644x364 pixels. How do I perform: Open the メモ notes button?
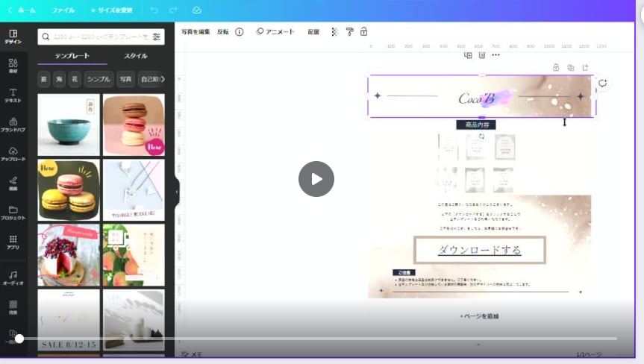pyautogui.click(x=192, y=354)
